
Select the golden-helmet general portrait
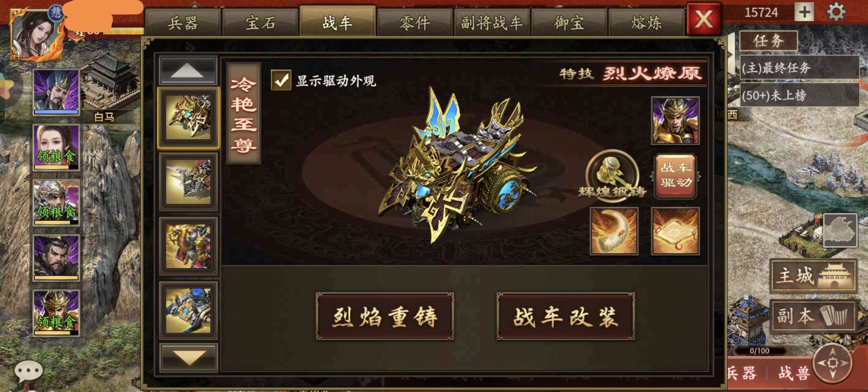675,121
